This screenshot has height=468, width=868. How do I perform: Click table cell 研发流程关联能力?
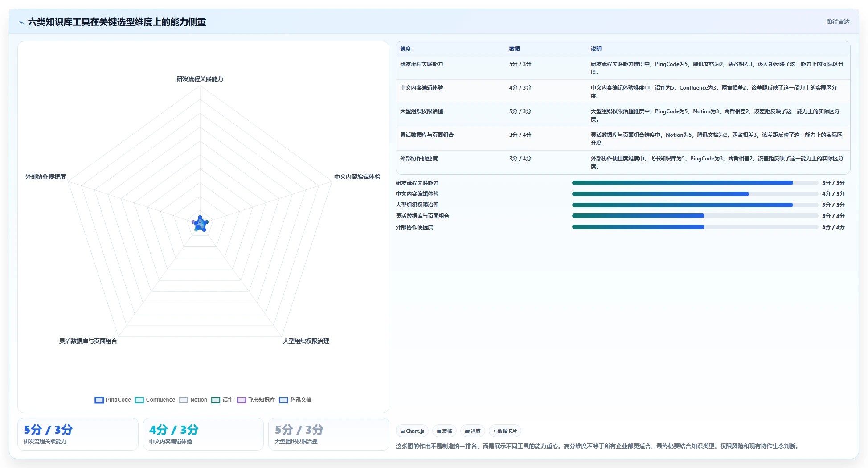[x=422, y=64]
